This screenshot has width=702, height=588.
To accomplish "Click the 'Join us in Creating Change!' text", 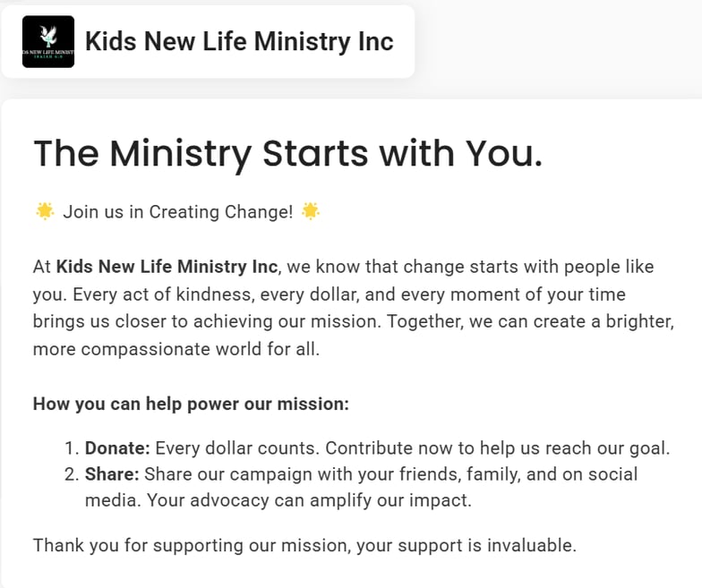I will tap(177, 212).
